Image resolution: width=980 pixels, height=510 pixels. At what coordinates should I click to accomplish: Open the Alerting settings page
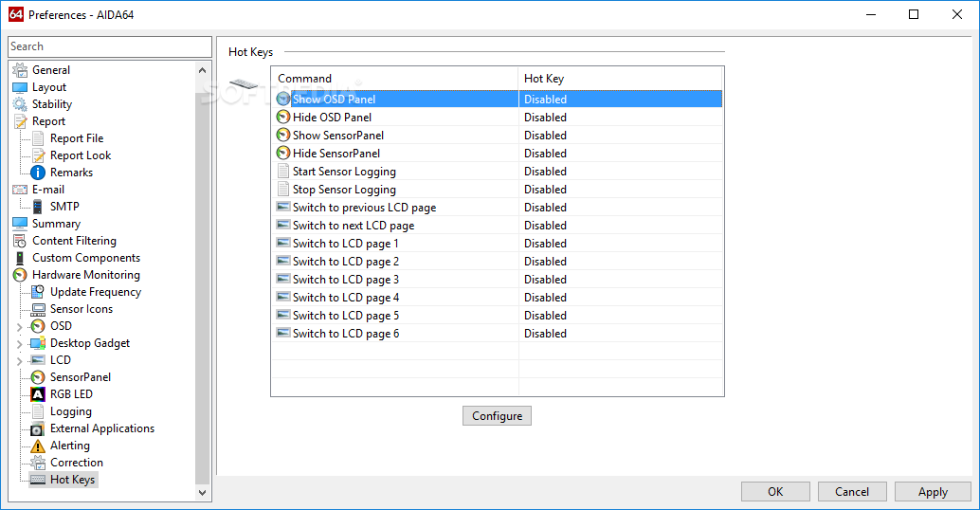(x=70, y=446)
